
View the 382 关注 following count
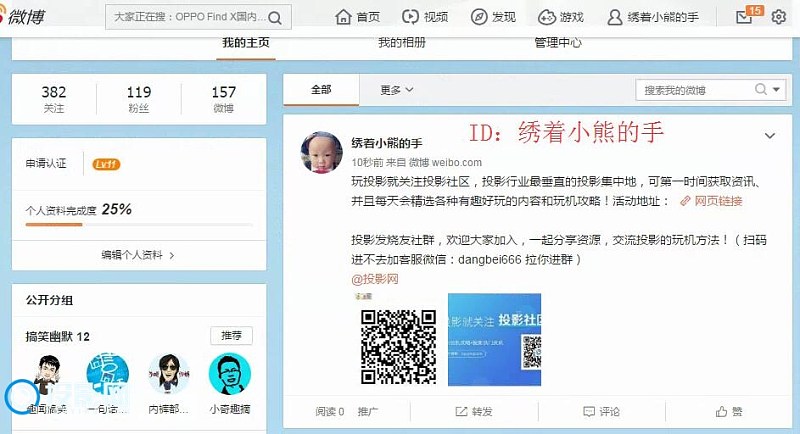[x=54, y=99]
